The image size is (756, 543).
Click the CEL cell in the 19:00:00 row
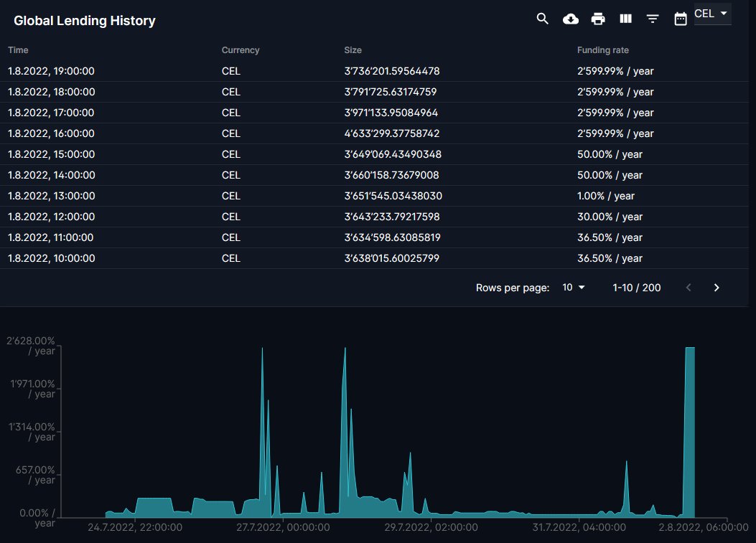coord(231,71)
